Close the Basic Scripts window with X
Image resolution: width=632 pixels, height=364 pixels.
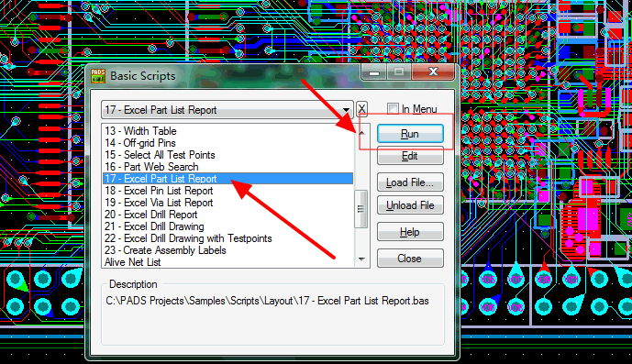(433, 72)
